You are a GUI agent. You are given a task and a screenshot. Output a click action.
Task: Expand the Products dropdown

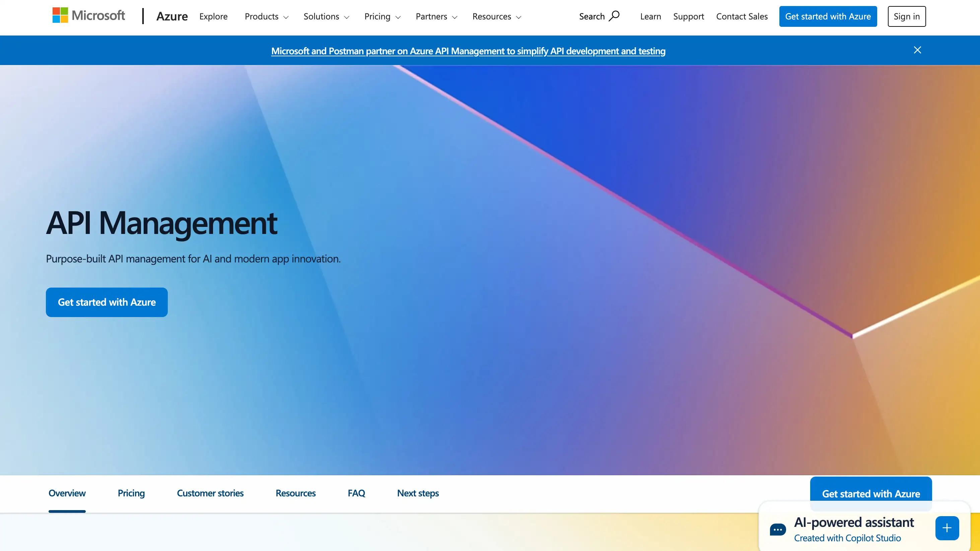(267, 16)
